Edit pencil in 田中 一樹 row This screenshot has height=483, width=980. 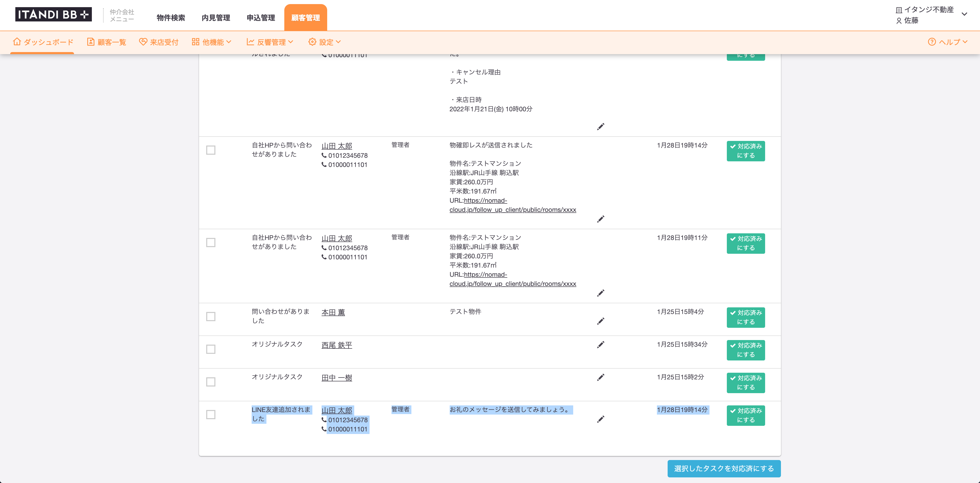click(601, 378)
